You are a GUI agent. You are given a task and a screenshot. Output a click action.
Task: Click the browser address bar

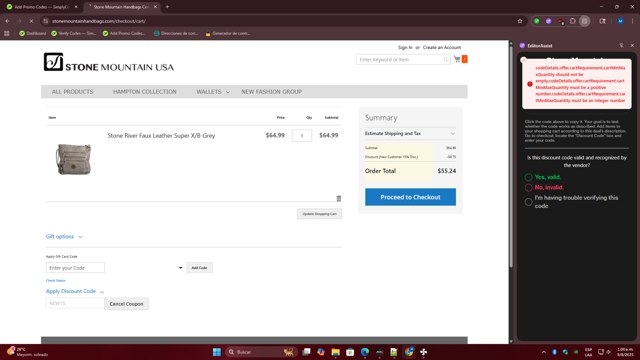point(282,21)
